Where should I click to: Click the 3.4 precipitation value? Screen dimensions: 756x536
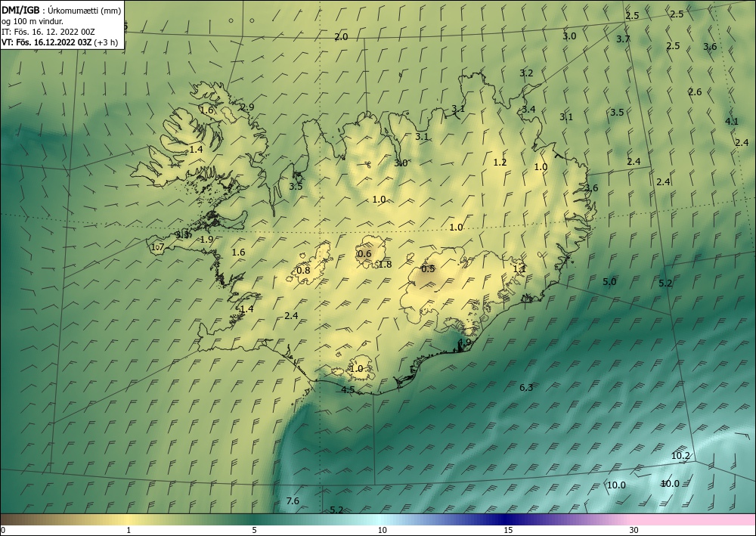click(528, 110)
